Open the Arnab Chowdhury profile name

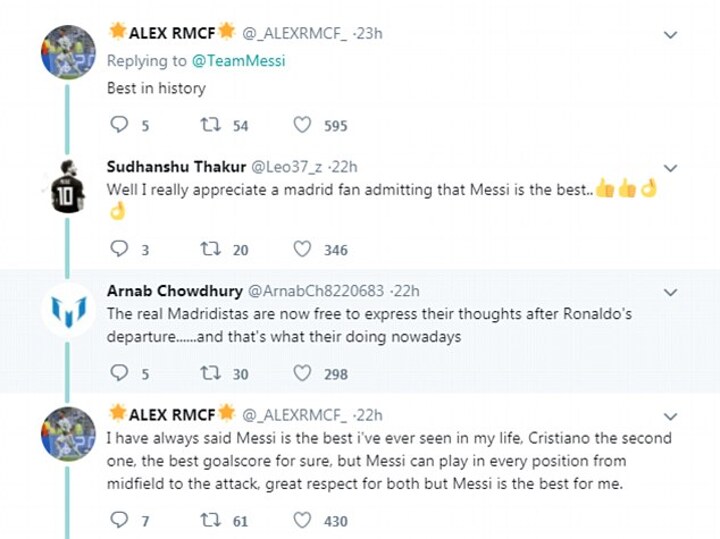(x=174, y=291)
